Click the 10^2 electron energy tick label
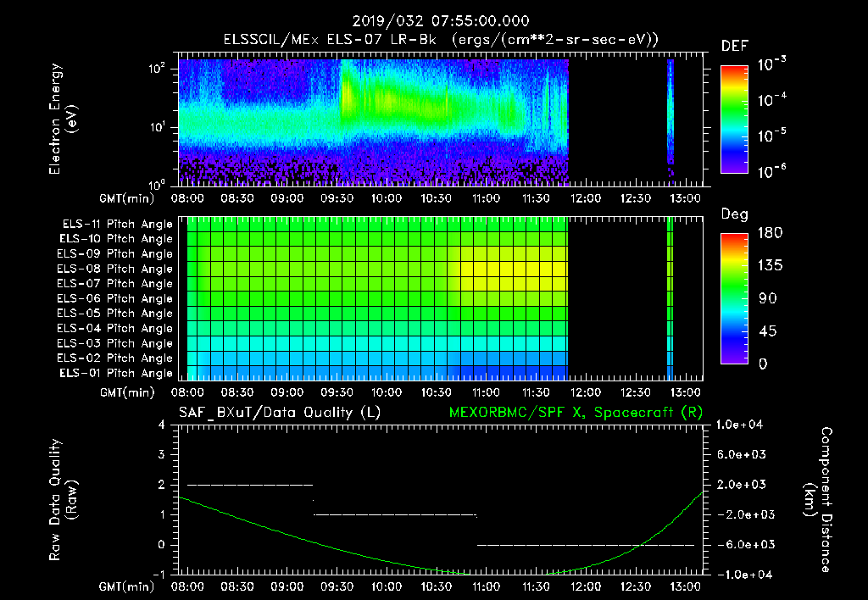Viewport: 868px width, 600px height. [157, 69]
